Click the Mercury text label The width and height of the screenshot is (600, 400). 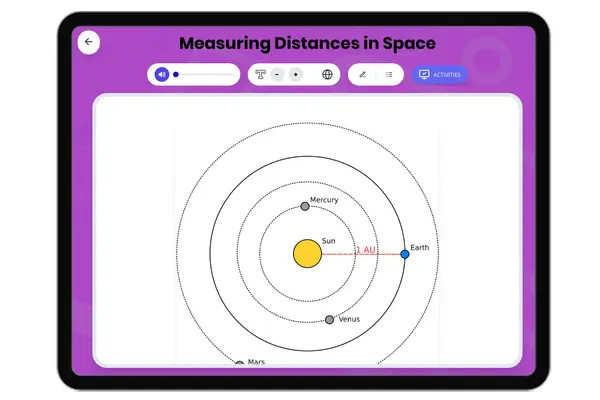tap(324, 200)
